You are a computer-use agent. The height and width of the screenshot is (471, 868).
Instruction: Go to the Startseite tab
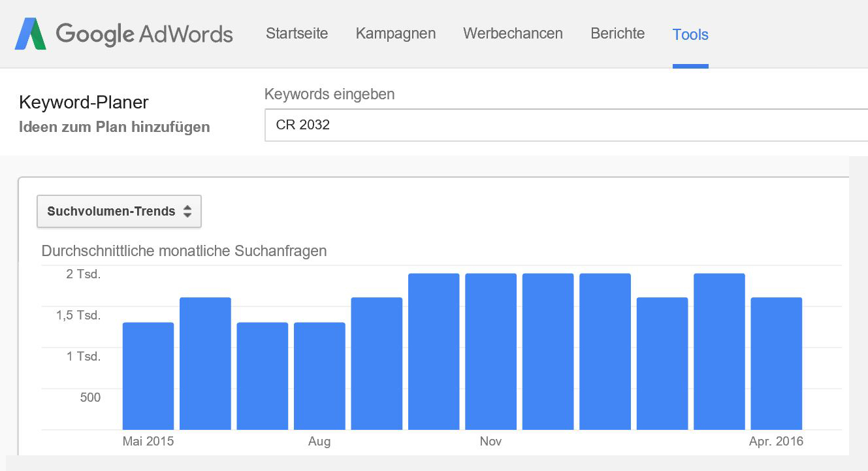(297, 33)
